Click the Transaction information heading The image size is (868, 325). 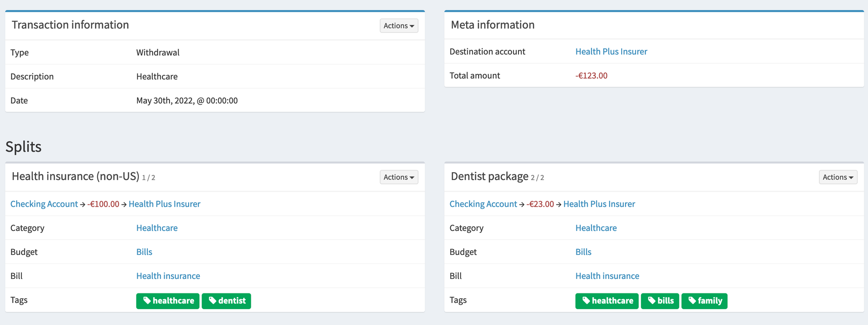click(x=71, y=25)
